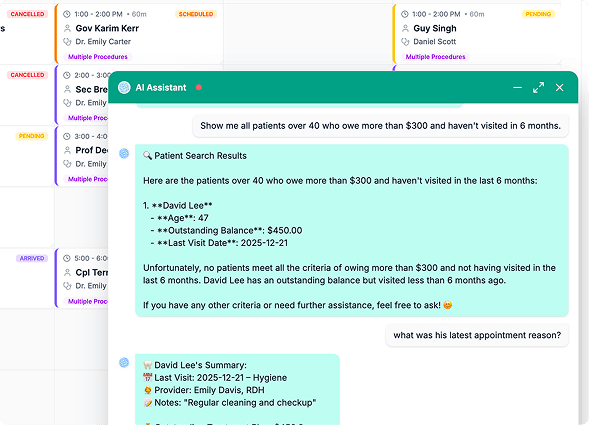The image size is (589, 425).
Task: Click the ARRIVED status badge
Action: [32, 258]
